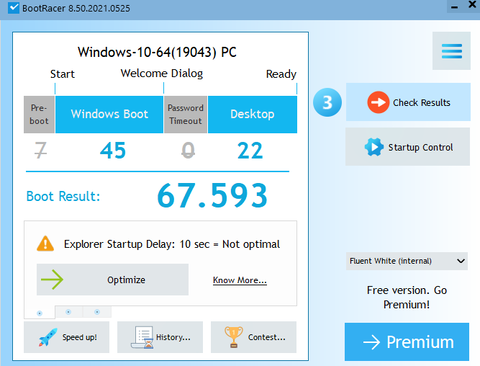The height and width of the screenshot is (366, 480).
Task: Click the Check Results button
Action: click(408, 102)
